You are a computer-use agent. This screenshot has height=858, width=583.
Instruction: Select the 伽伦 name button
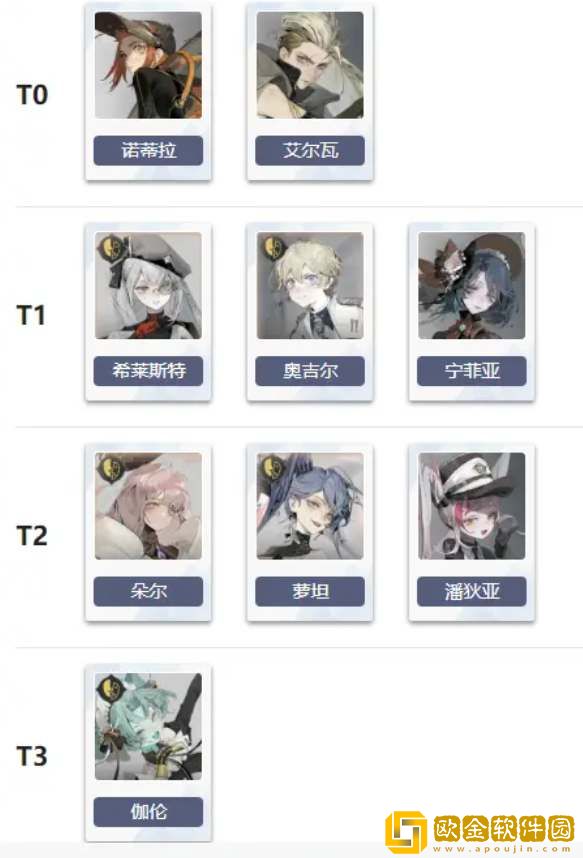pos(148,812)
